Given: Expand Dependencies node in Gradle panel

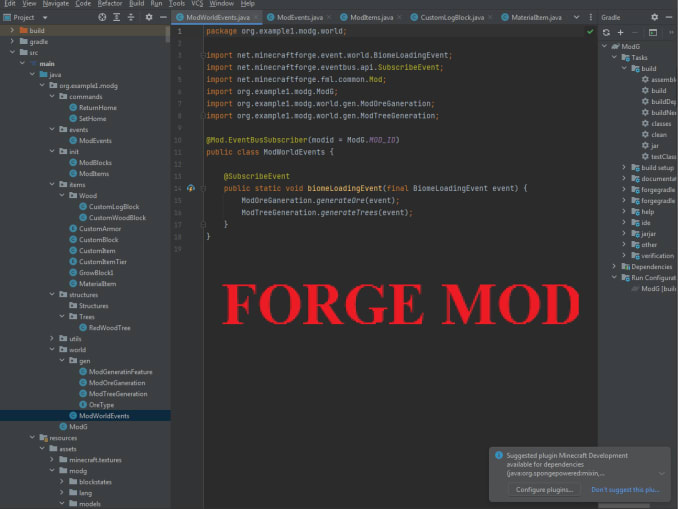Looking at the screenshot, I should 614,267.
